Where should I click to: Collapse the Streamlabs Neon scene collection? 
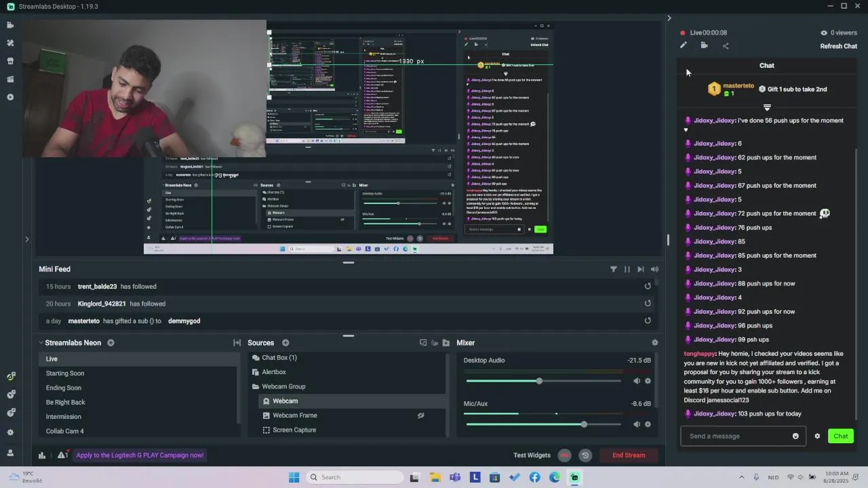click(x=41, y=343)
